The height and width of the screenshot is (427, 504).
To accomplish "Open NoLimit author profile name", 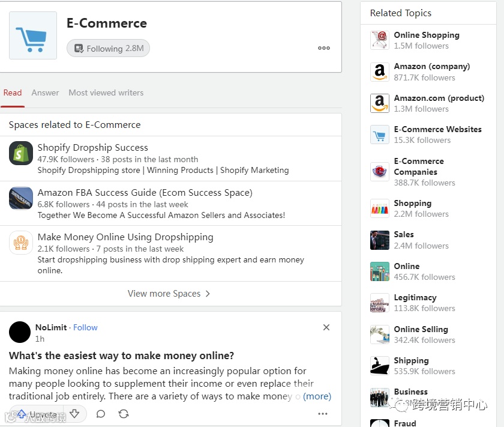I will [x=51, y=327].
